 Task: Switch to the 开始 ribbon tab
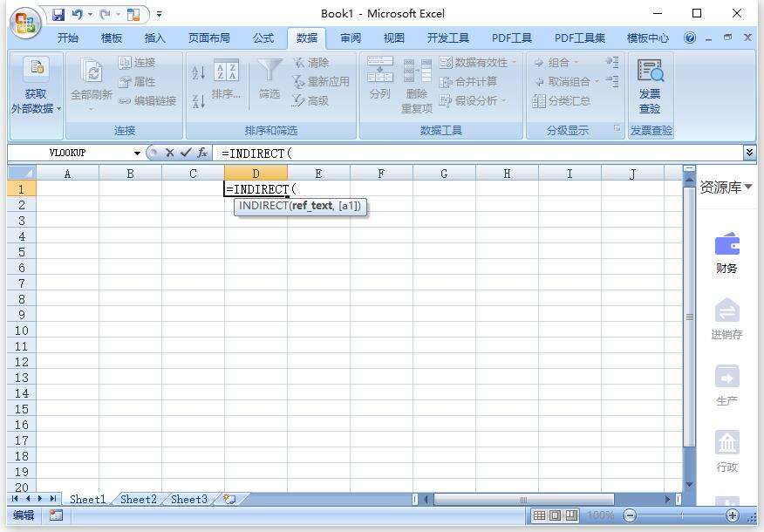pyautogui.click(x=68, y=38)
